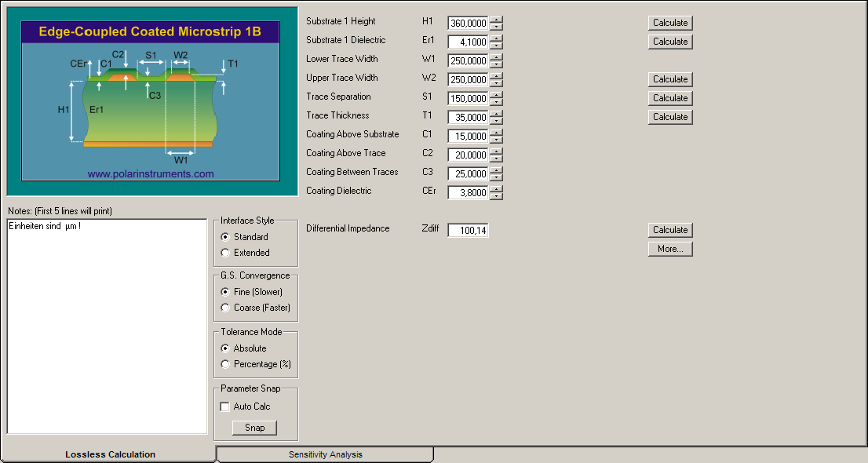Choose Fine (Slower) convergence

coord(225,292)
